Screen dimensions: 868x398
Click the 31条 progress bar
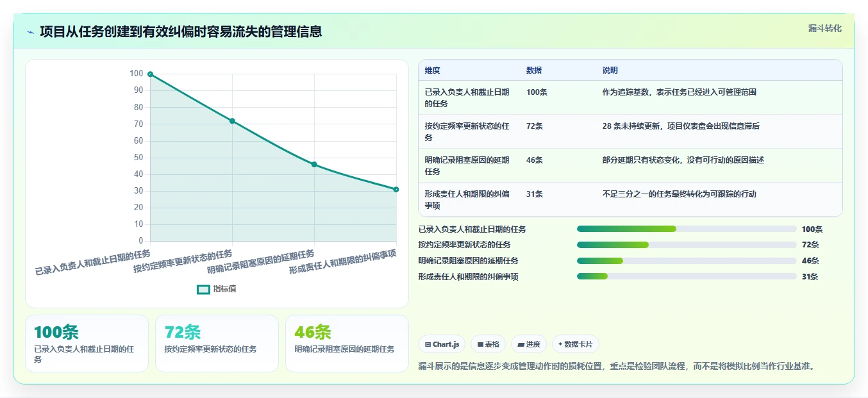click(687, 277)
